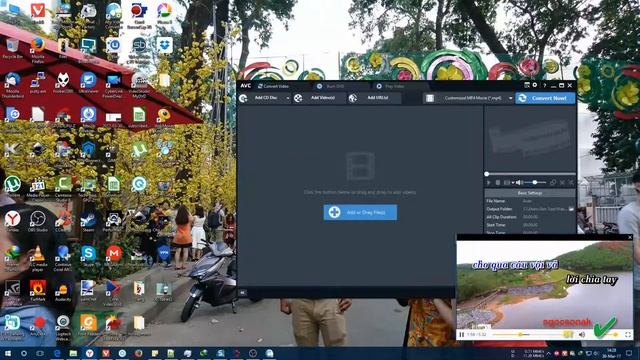Switch to the Convert Video tab

click(273, 86)
